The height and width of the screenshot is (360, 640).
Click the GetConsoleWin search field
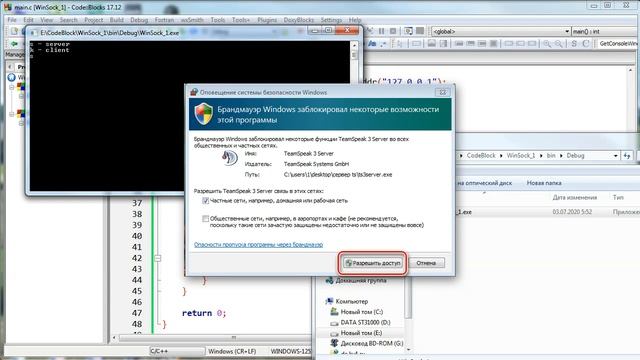(618, 44)
